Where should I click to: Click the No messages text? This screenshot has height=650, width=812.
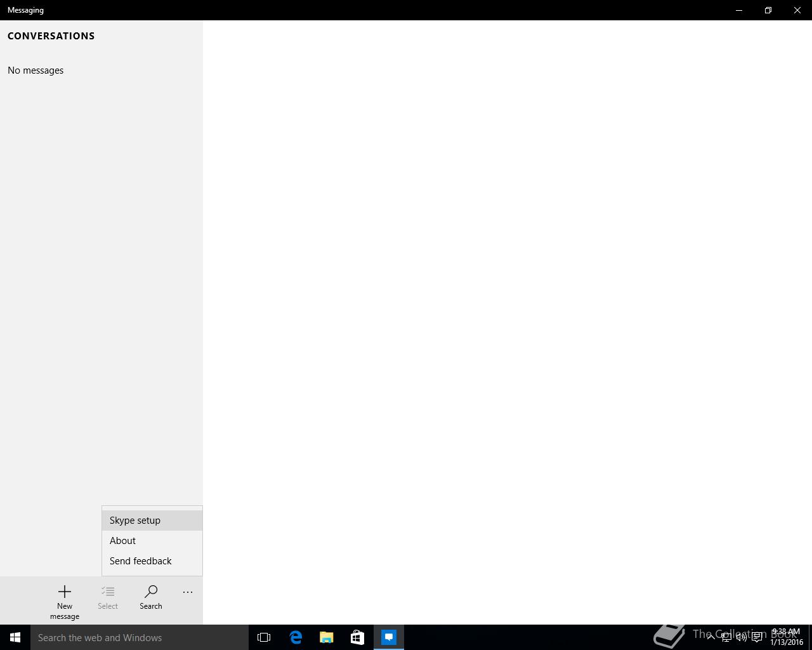36,70
